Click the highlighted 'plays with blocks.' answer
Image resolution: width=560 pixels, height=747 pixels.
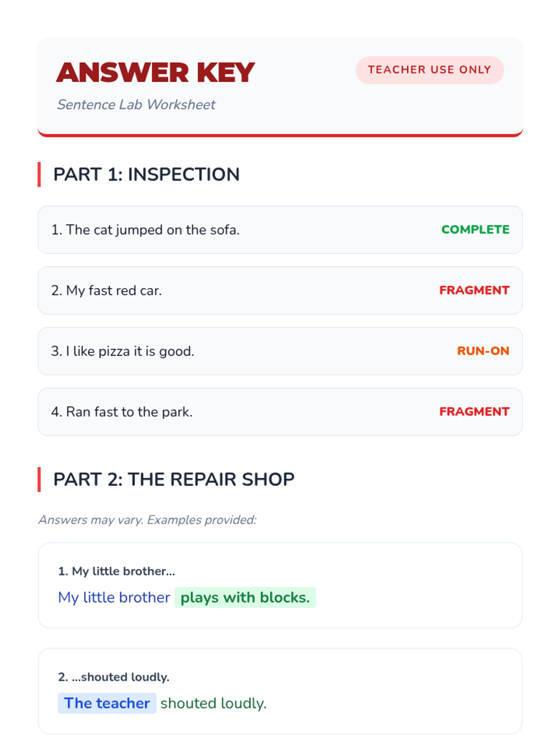[245, 598]
